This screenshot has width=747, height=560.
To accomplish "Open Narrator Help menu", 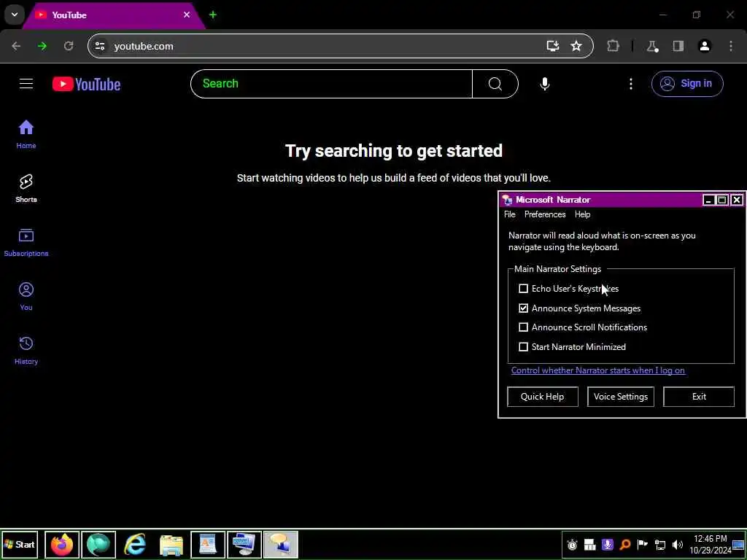I will [x=582, y=214].
